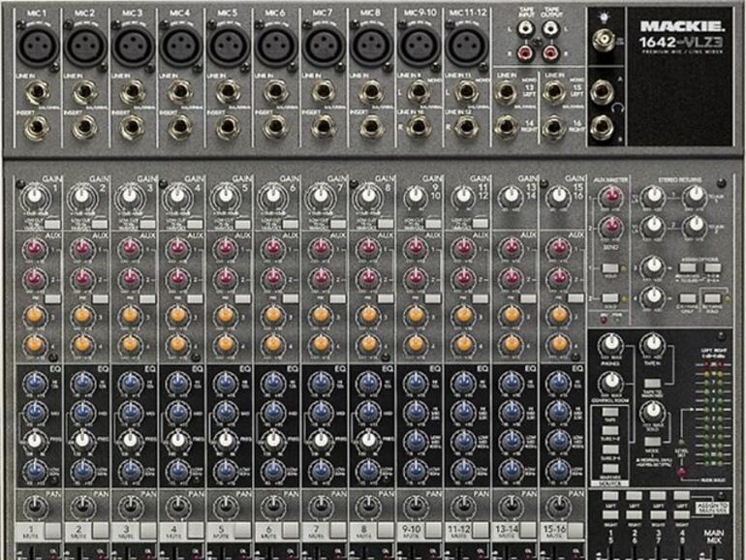Click the TAPE OUTPUT L RCA jack
This screenshot has height=560, width=746.
tap(549, 29)
